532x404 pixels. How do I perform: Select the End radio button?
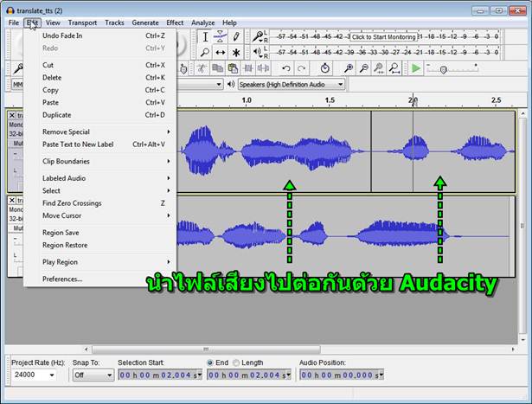click(x=210, y=362)
